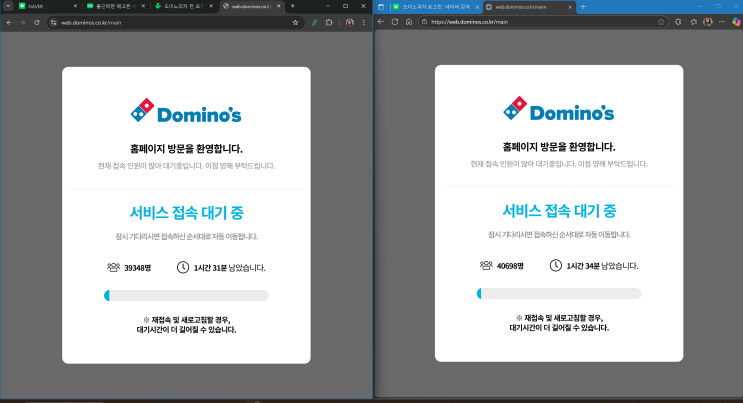Image resolution: width=743 pixels, height=403 pixels.
Task: Click '서비스 접속 대기 중' heading in Chrome
Action: pyautogui.click(x=186, y=212)
